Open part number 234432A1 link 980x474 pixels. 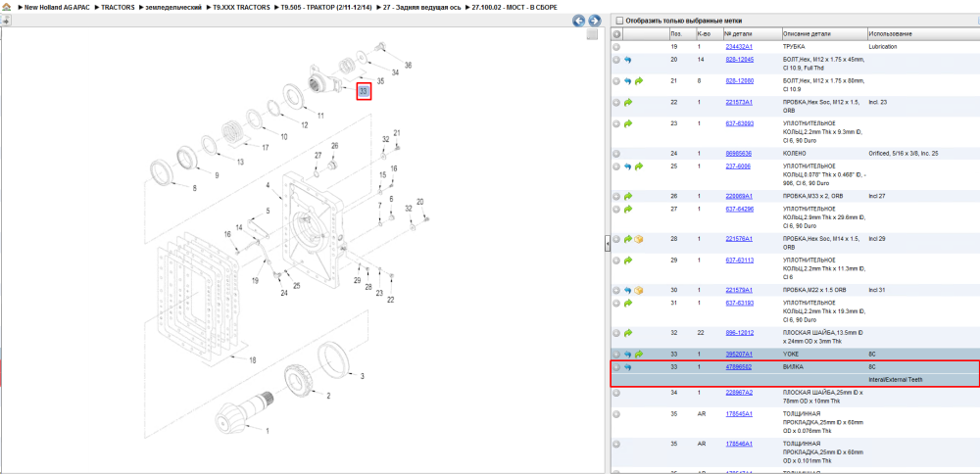[x=738, y=47]
